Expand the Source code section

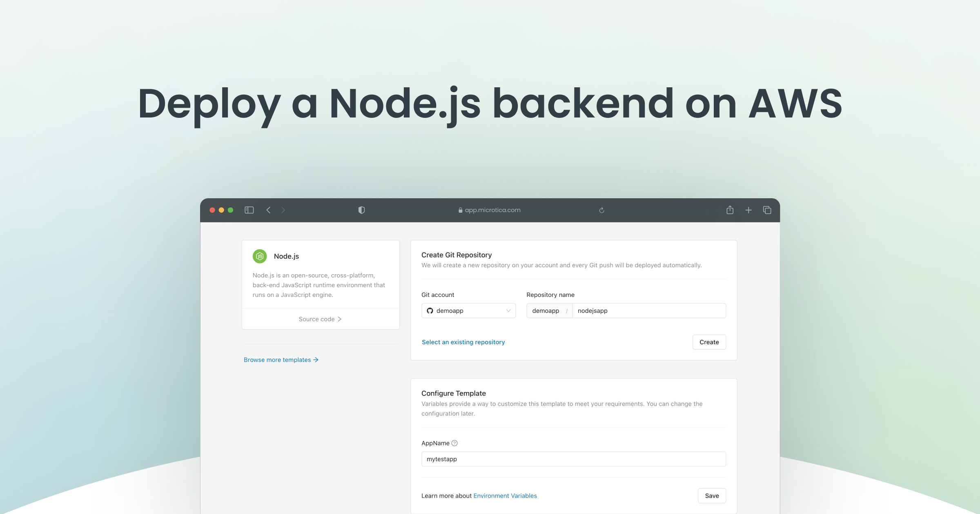(x=320, y=319)
